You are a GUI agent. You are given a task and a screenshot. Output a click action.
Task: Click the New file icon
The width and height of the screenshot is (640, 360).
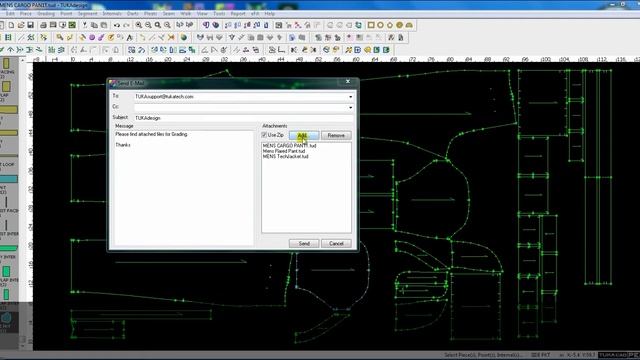click(x=11, y=25)
